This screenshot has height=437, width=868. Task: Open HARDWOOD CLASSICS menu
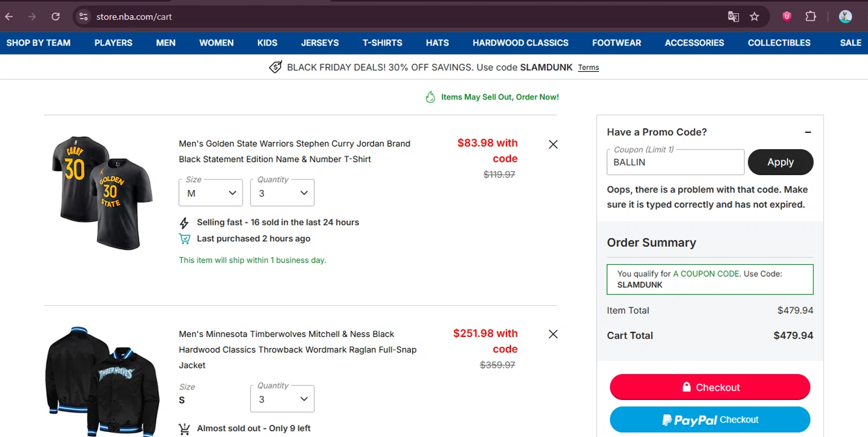521,43
